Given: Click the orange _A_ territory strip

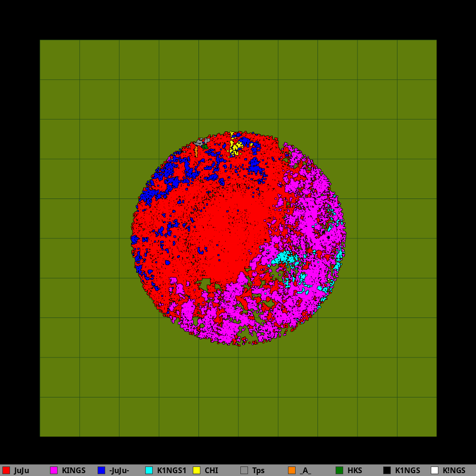Looking at the screenshot, I should (196, 151).
